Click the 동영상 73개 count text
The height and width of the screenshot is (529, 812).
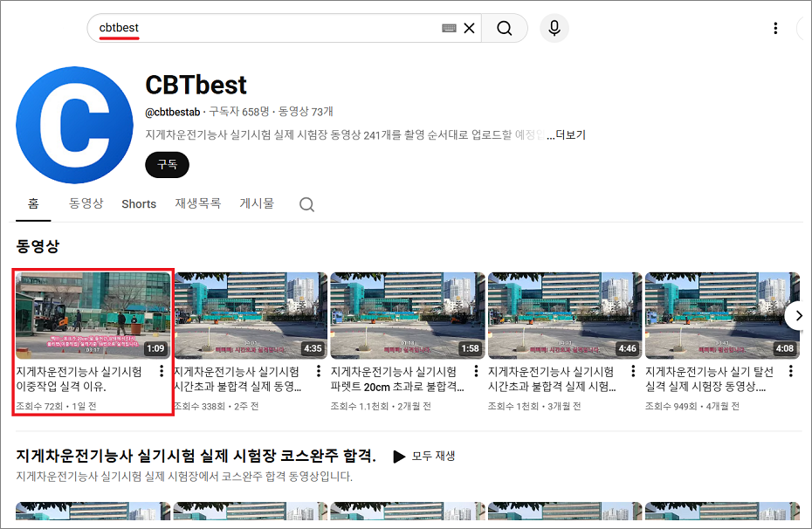(306, 112)
